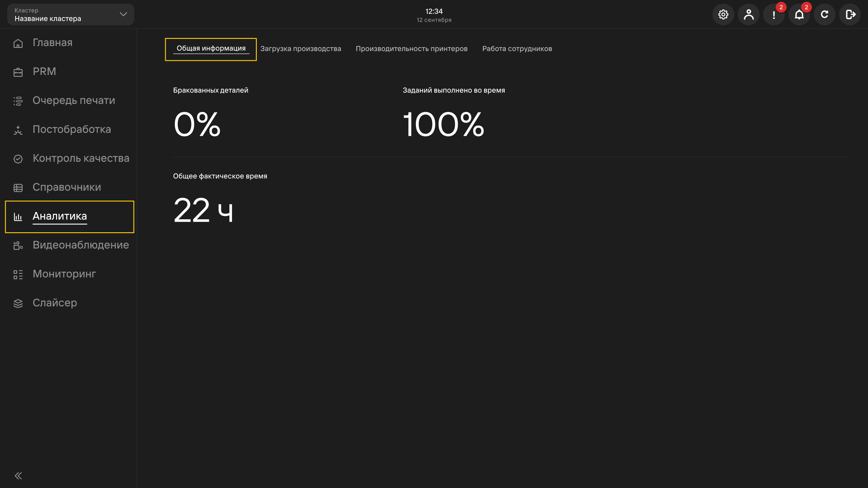
Task: Open the Мониторинг page
Action: tap(64, 274)
